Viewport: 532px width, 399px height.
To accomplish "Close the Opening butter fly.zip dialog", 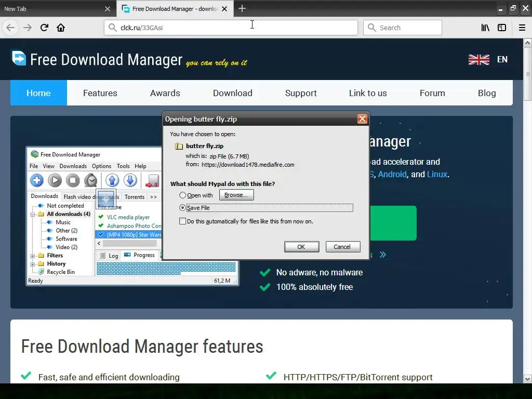I will click(x=362, y=119).
